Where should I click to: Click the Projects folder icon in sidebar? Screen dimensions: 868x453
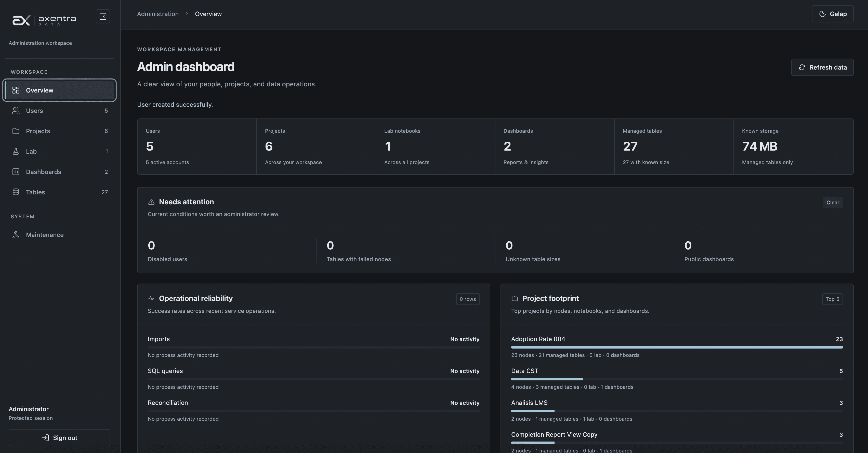point(16,131)
